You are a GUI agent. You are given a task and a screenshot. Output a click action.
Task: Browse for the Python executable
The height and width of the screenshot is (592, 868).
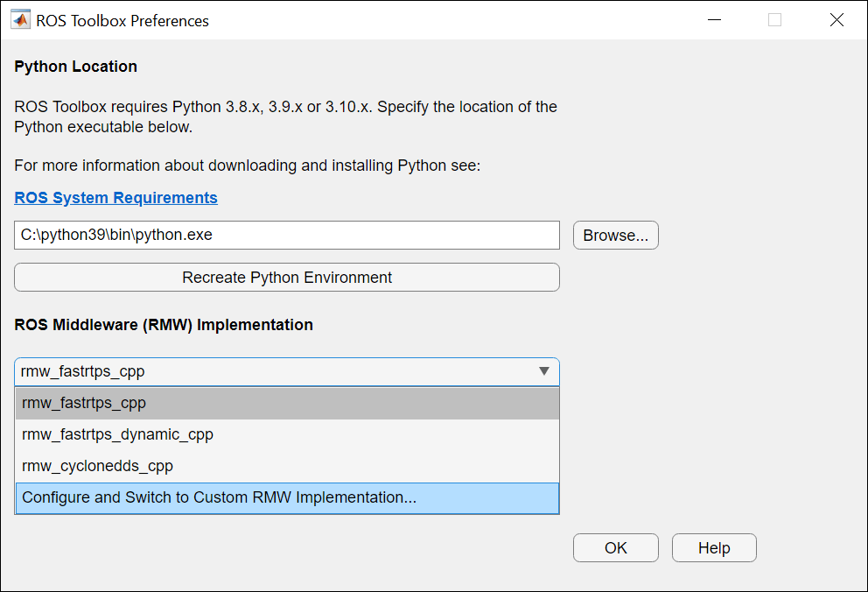click(616, 236)
